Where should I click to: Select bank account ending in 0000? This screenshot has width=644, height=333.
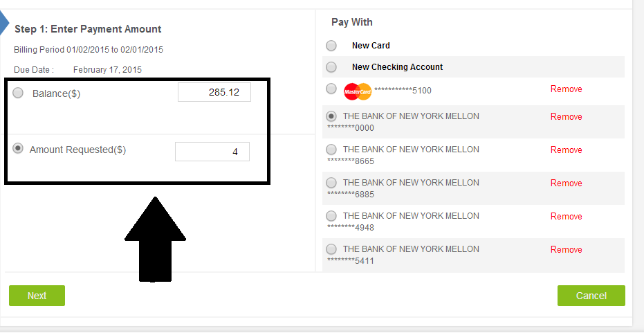tap(331, 116)
